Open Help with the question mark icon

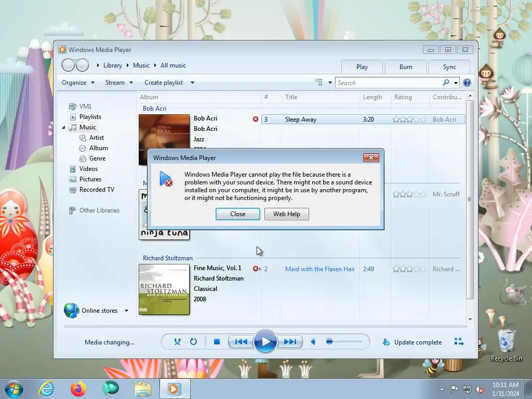467,83
